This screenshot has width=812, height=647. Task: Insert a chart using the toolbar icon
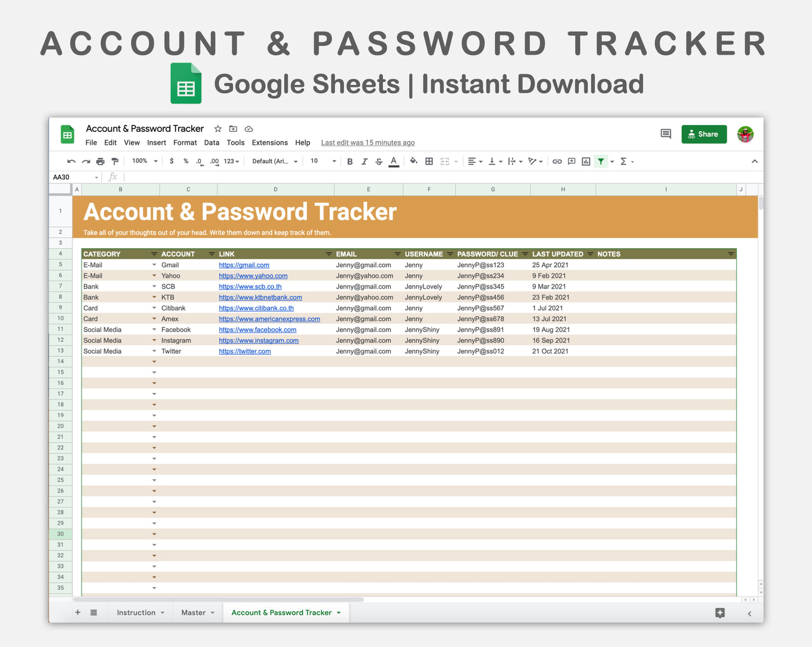(586, 161)
